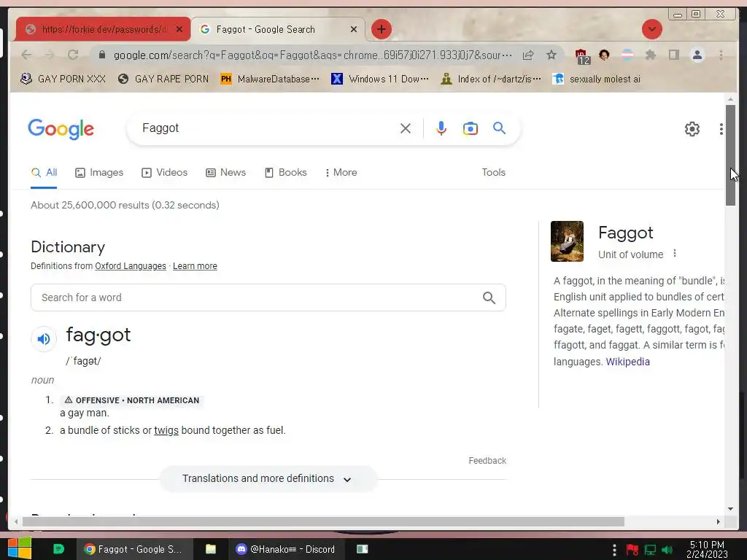The image size is (747, 560).
Task: Open the round avatar extension icon
Action: (604, 55)
